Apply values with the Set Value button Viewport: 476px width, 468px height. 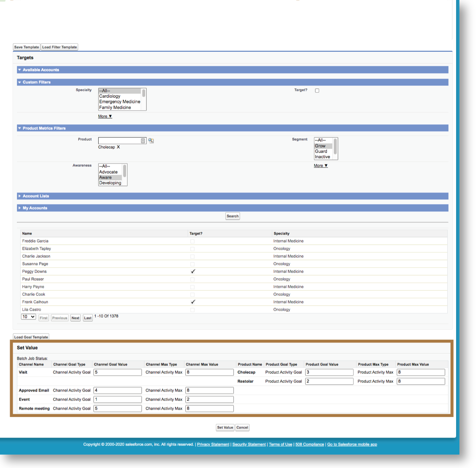225,427
